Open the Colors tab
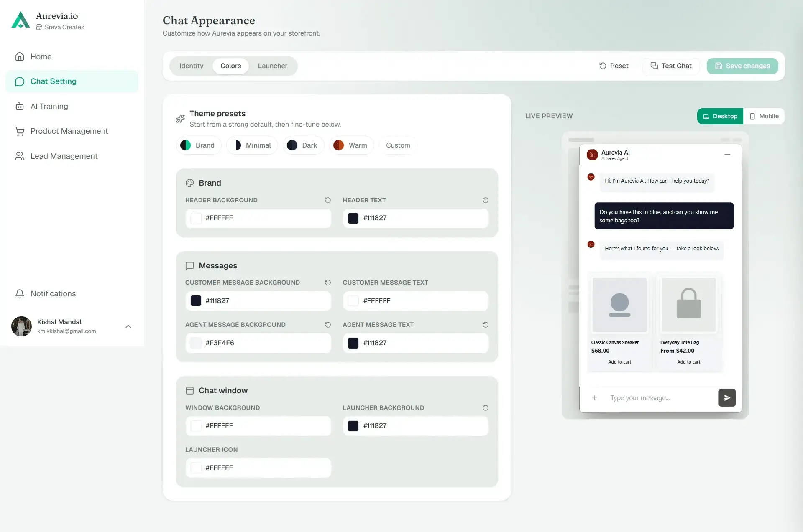This screenshot has width=803, height=532. (231, 66)
